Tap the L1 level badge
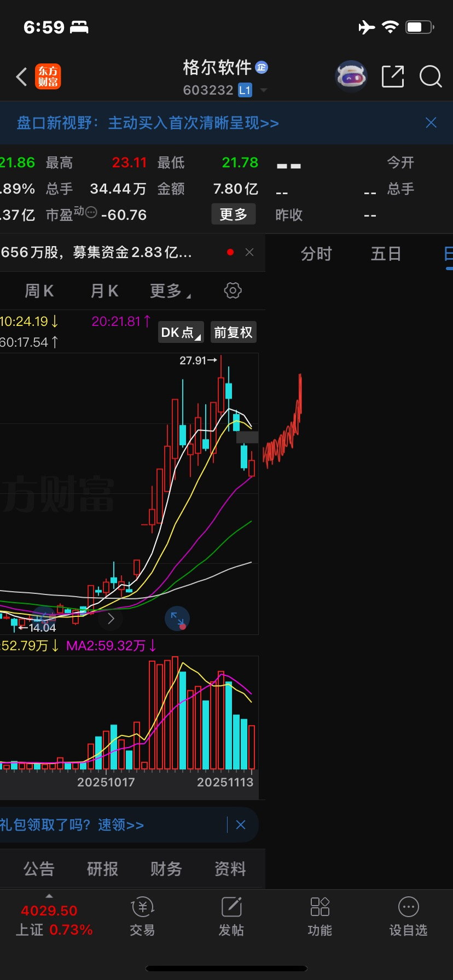Viewport: 453px width, 980px height. point(245,90)
